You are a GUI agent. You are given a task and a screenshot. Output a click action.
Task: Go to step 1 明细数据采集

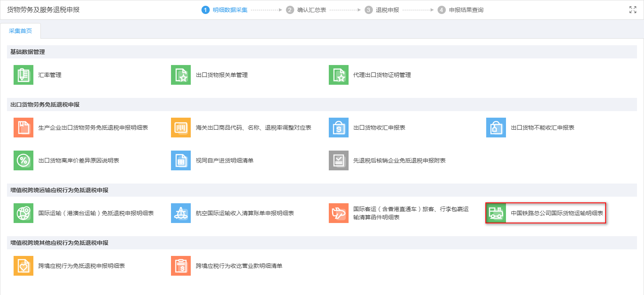(225, 10)
